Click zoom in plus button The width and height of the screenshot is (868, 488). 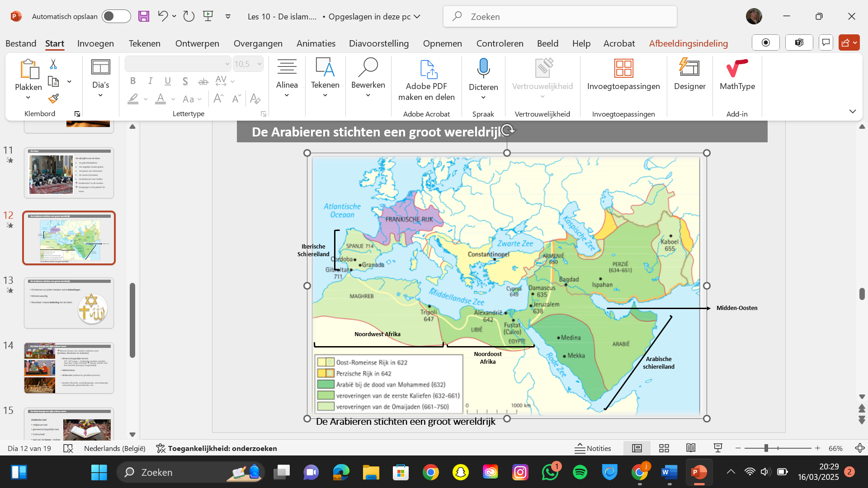tap(817, 448)
